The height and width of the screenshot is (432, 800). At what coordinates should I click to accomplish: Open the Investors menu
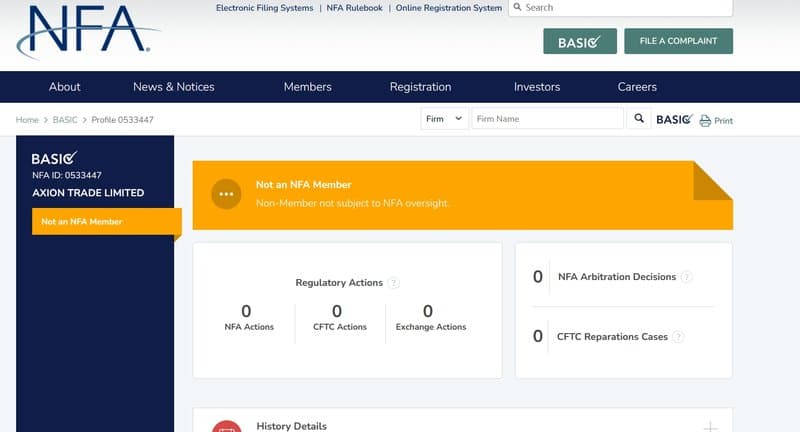click(x=537, y=87)
